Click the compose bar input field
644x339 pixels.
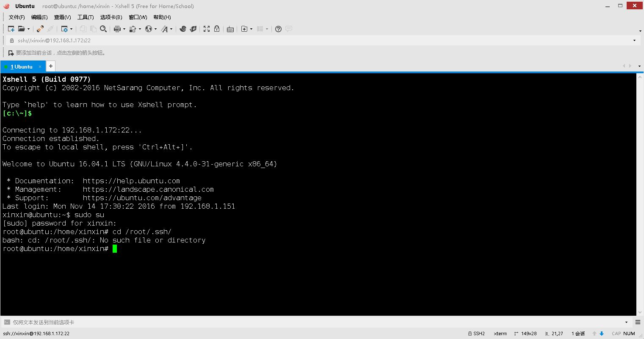[x=317, y=322]
